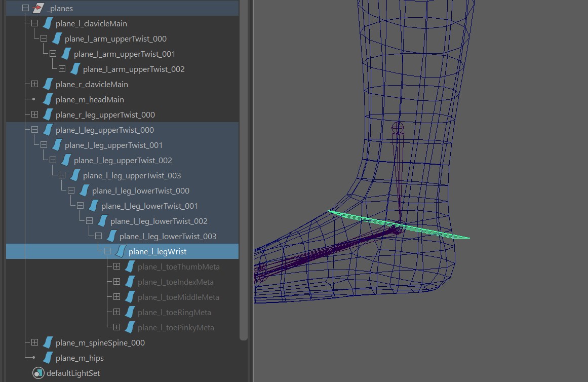The image size is (588, 382).
Task: Expand plane_l_arm_upperTwist_002 children
Action: [x=62, y=69]
